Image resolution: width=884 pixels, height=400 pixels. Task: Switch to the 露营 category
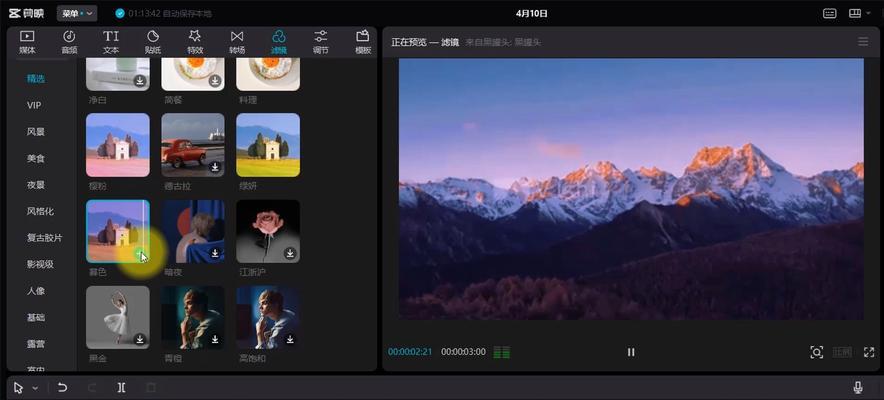coord(36,344)
